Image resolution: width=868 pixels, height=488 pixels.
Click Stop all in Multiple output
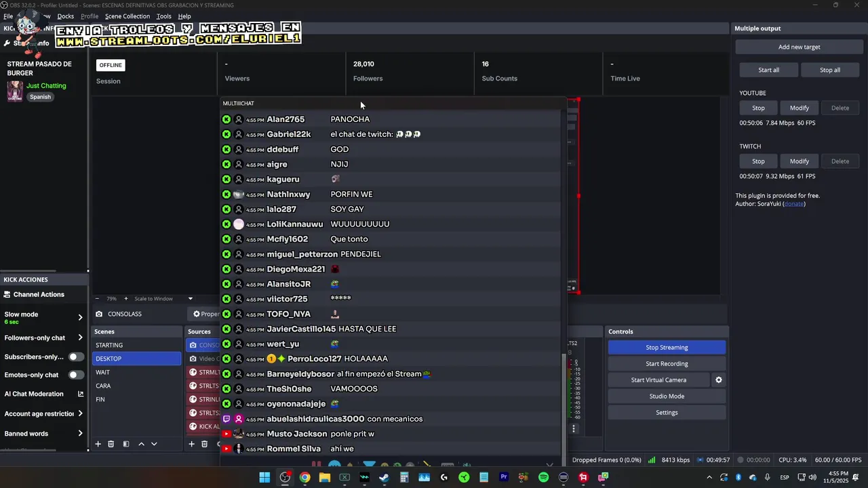[830, 70]
